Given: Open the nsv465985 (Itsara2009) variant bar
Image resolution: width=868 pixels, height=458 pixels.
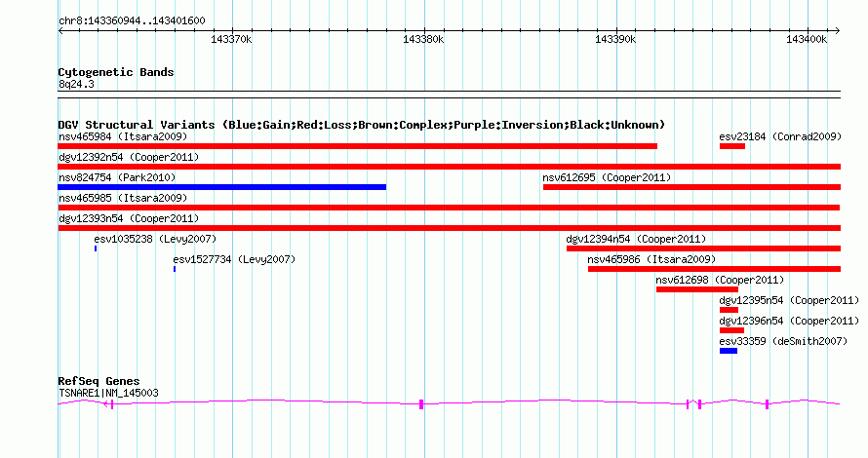Looking at the screenshot, I should tap(449, 208).
